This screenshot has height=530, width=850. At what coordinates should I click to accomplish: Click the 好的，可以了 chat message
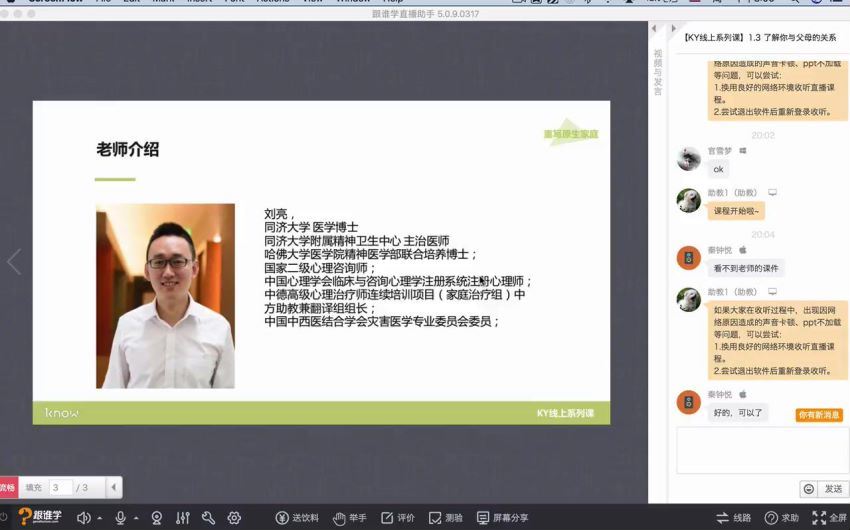738,413
